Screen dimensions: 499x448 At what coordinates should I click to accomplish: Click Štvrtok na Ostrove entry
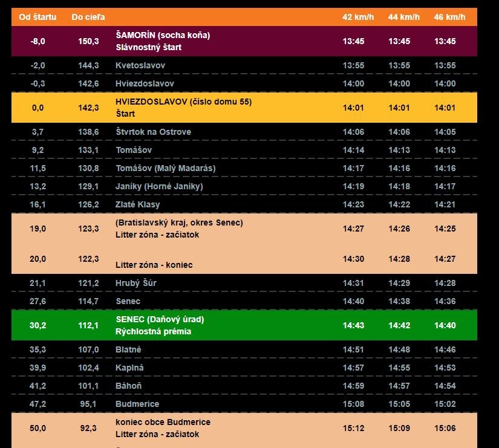(x=153, y=132)
